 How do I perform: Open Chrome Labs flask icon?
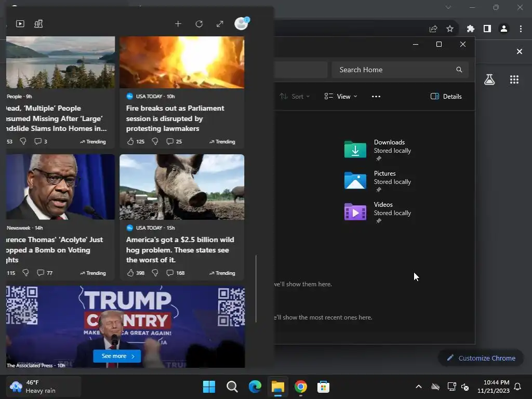click(489, 79)
